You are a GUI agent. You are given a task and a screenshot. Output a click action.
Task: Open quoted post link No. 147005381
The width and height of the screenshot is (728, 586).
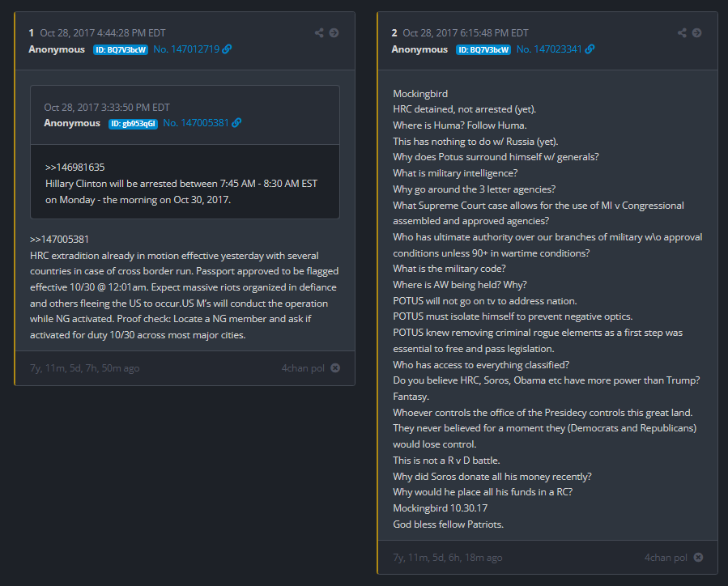tap(195, 123)
